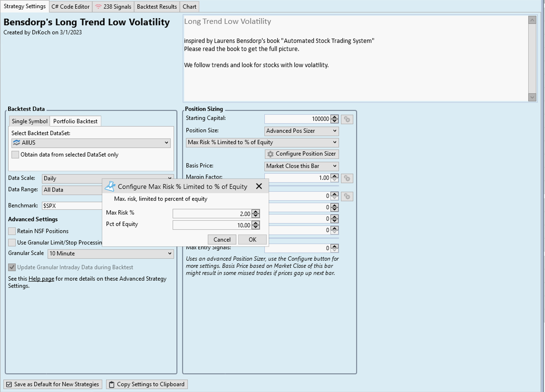
Task: Check the Retain NSF Positions box
Action: (12, 231)
